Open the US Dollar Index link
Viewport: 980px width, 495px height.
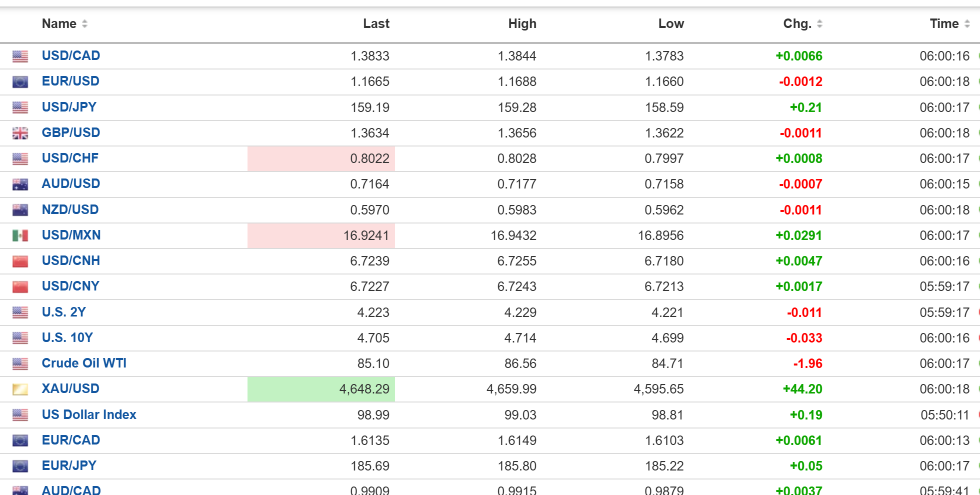[x=89, y=414]
